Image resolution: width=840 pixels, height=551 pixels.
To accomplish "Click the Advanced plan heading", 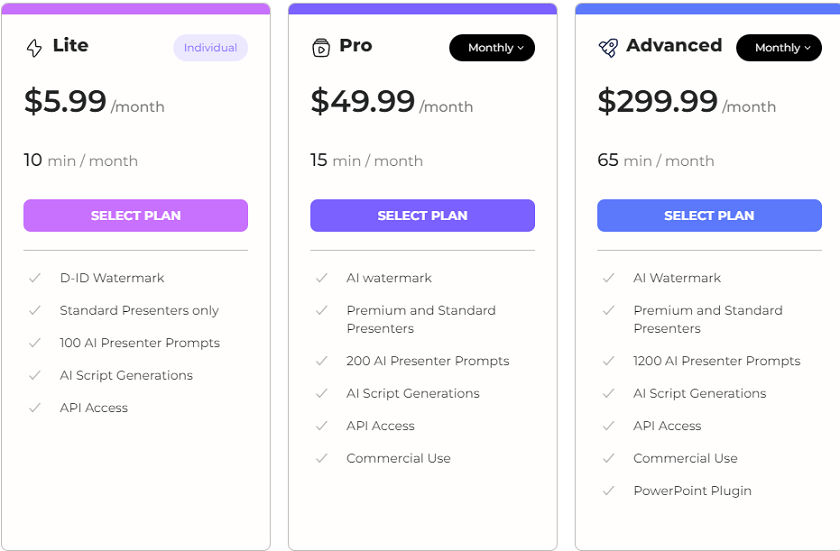I will pyautogui.click(x=674, y=46).
